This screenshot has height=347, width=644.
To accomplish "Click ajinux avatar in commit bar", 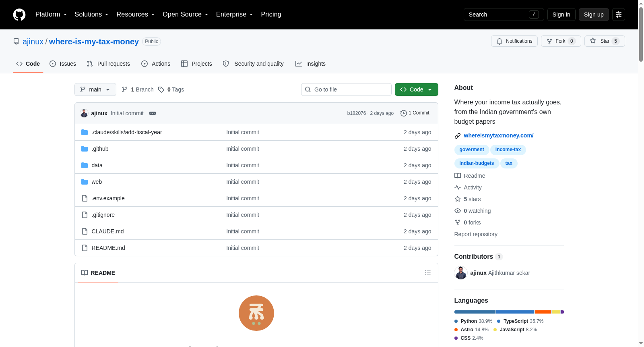I will tap(84, 113).
